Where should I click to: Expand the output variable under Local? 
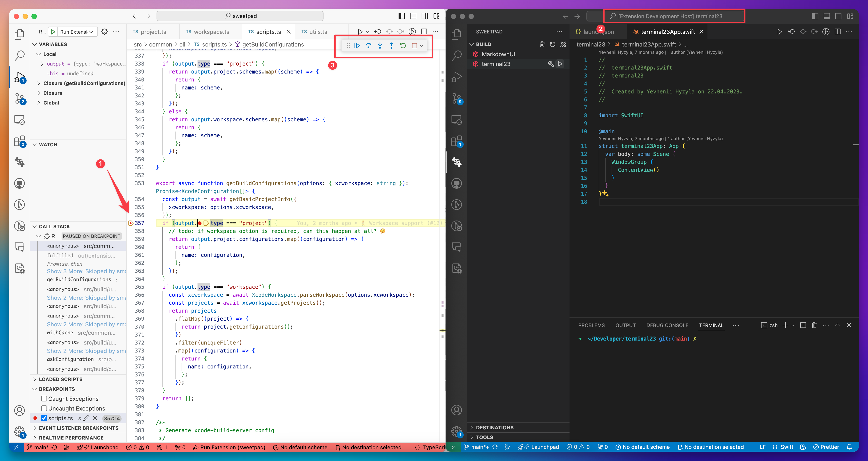42,64
